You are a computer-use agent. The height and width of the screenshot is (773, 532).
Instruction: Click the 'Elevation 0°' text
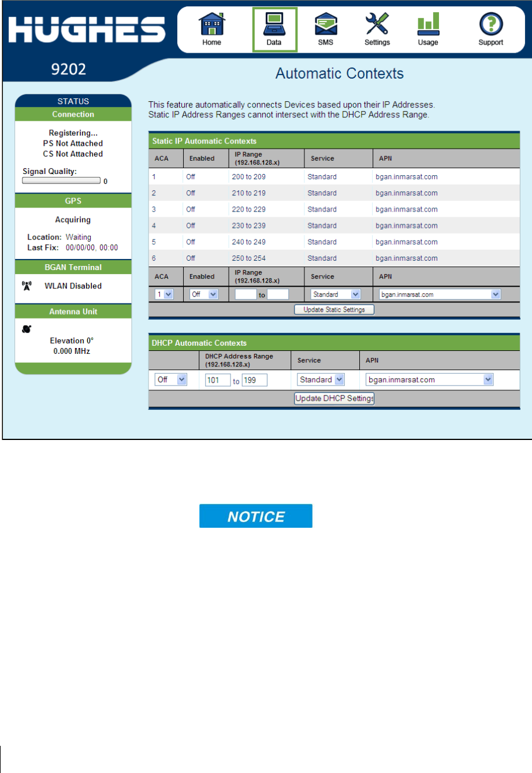(73, 341)
